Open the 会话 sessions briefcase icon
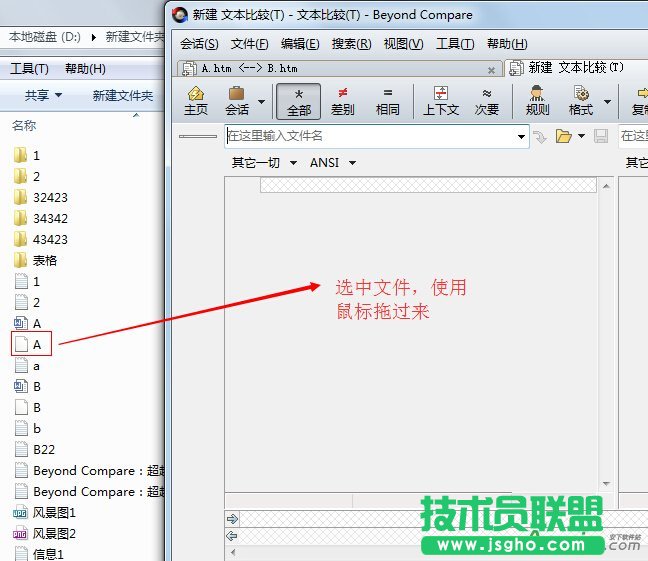Image resolution: width=648 pixels, height=561 pixels. 237,101
